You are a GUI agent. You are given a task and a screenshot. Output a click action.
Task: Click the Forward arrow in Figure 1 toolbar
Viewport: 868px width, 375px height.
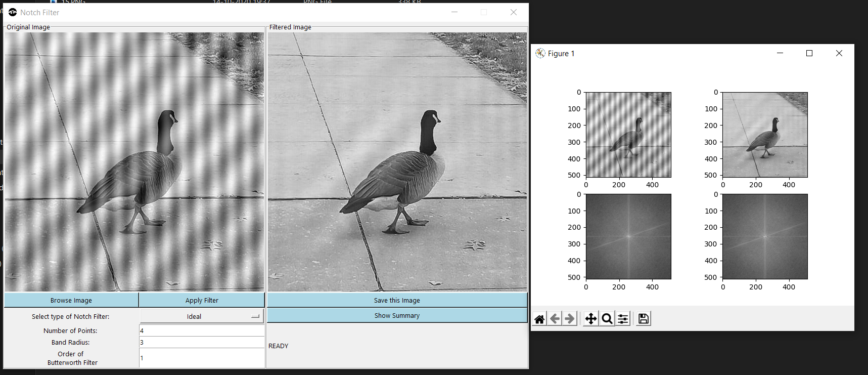570,319
